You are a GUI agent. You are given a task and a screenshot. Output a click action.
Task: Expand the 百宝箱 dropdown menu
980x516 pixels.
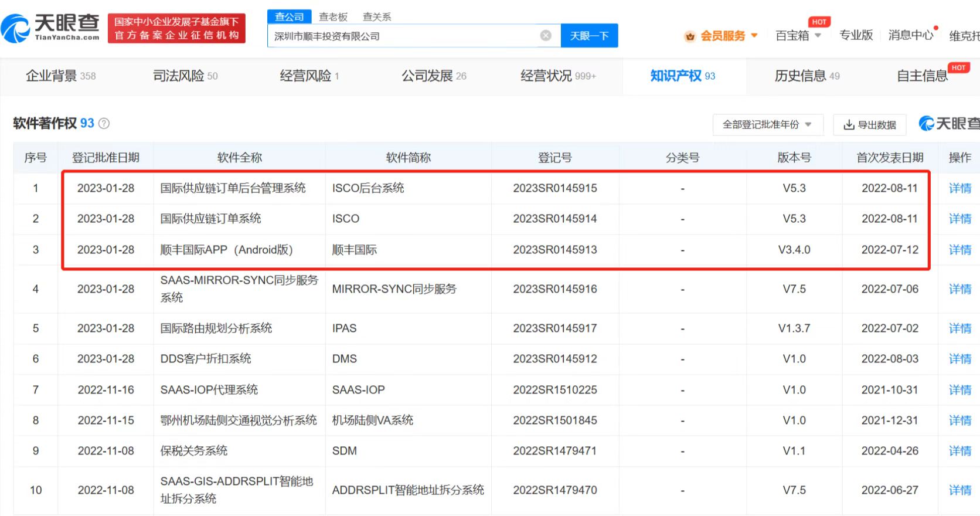coord(818,36)
